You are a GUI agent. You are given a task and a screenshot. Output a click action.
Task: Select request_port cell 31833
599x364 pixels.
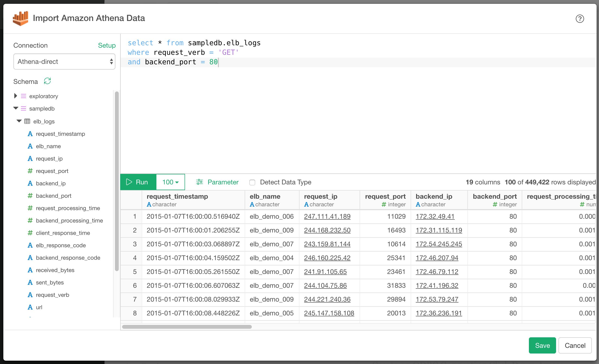[385, 286]
